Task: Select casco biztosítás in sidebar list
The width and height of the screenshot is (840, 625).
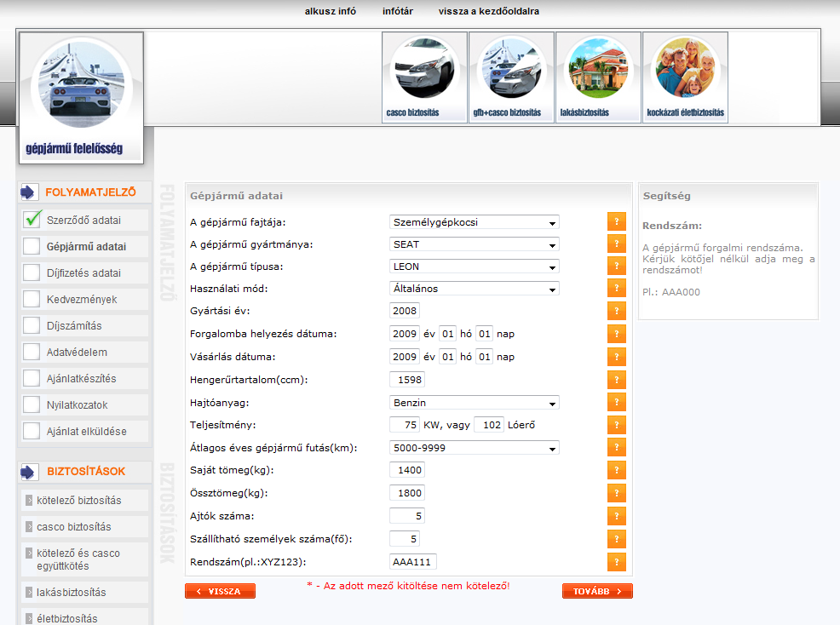Action: click(x=73, y=526)
